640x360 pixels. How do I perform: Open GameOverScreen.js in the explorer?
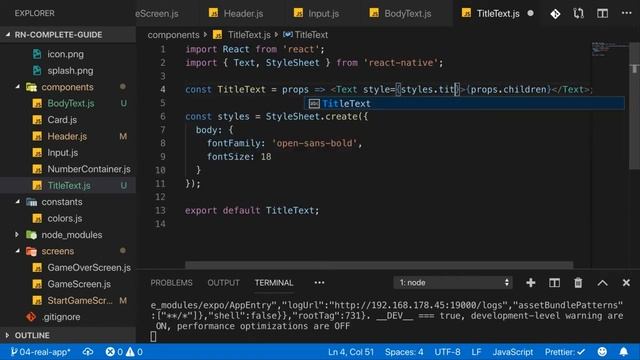point(89,267)
